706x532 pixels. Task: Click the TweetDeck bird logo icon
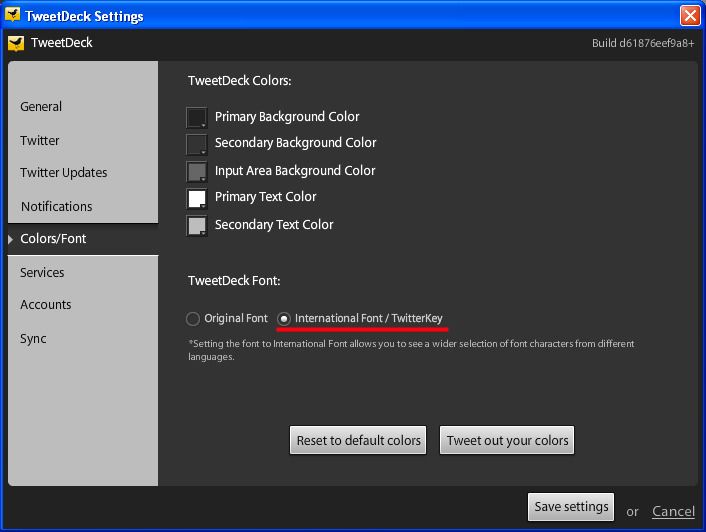pyautogui.click(x=16, y=43)
